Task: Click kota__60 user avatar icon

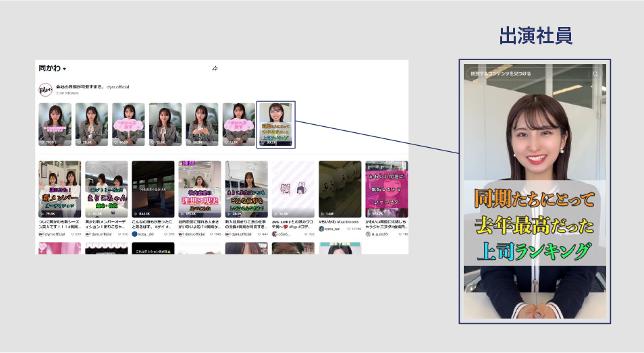Action: [x=134, y=234]
